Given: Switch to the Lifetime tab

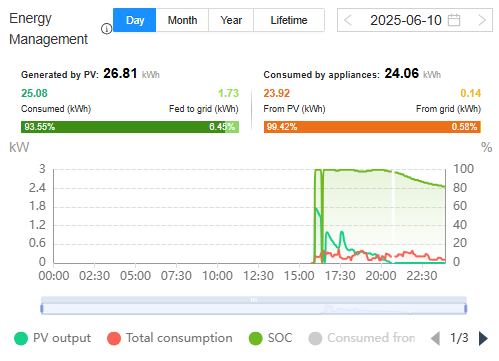Looking at the screenshot, I should pos(289,20).
